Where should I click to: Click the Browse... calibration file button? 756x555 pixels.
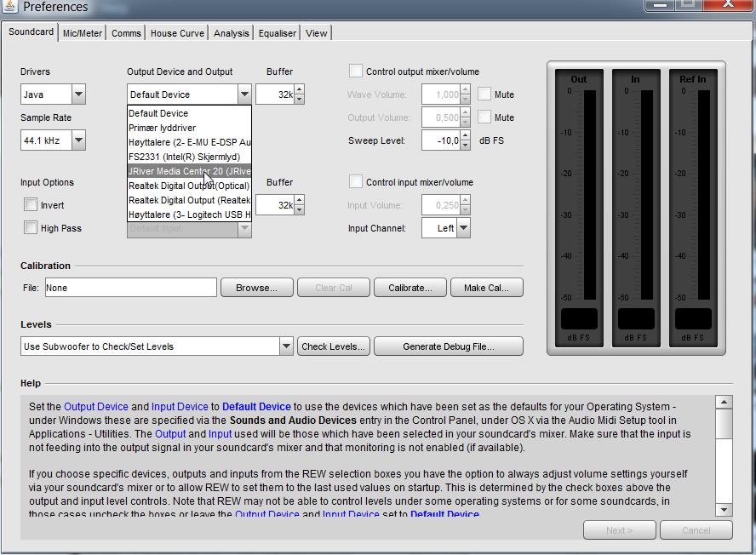click(x=256, y=288)
